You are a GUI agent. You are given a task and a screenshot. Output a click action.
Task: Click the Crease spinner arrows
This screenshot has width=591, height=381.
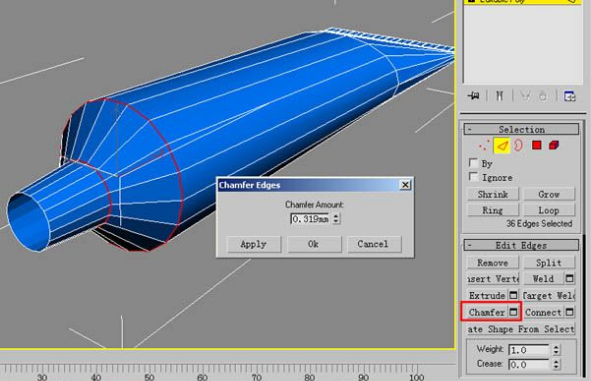(556, 364)
